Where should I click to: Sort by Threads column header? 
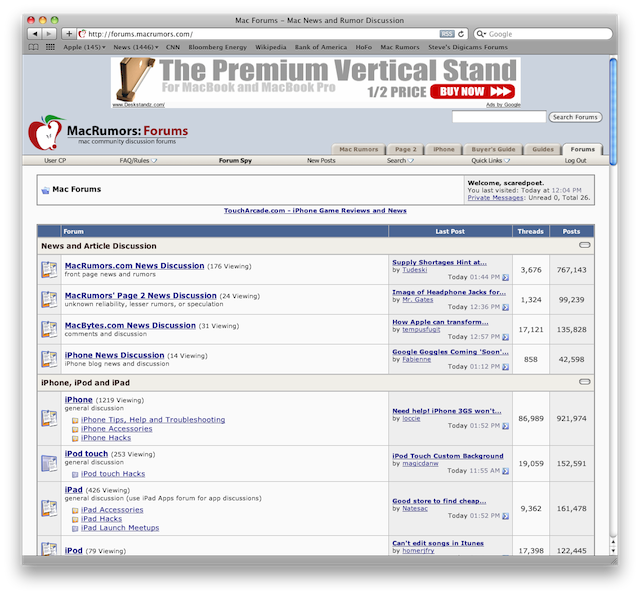click(x=530, y=231)
